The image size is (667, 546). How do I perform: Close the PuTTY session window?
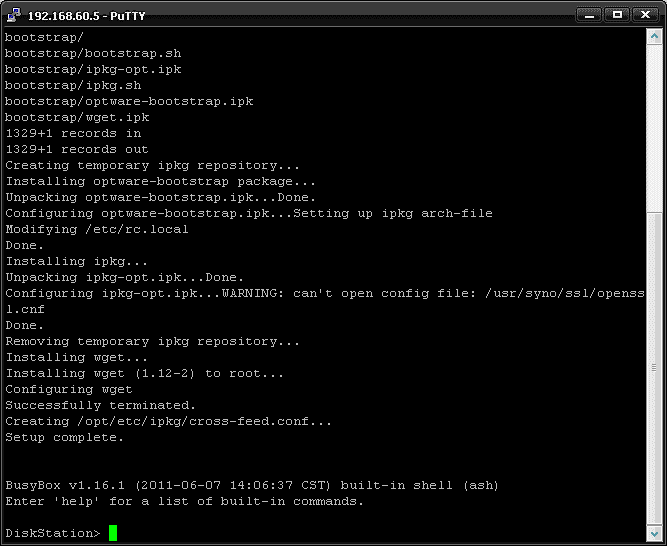(x=645, y=15)
